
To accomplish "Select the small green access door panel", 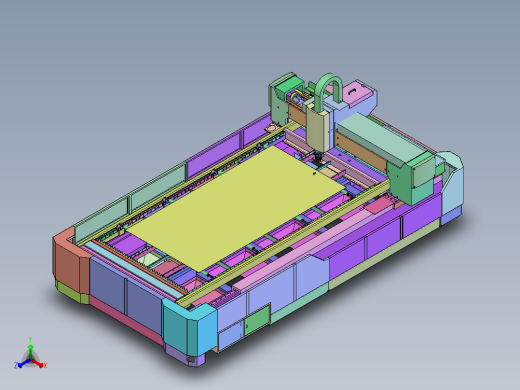I will point(257,321).
